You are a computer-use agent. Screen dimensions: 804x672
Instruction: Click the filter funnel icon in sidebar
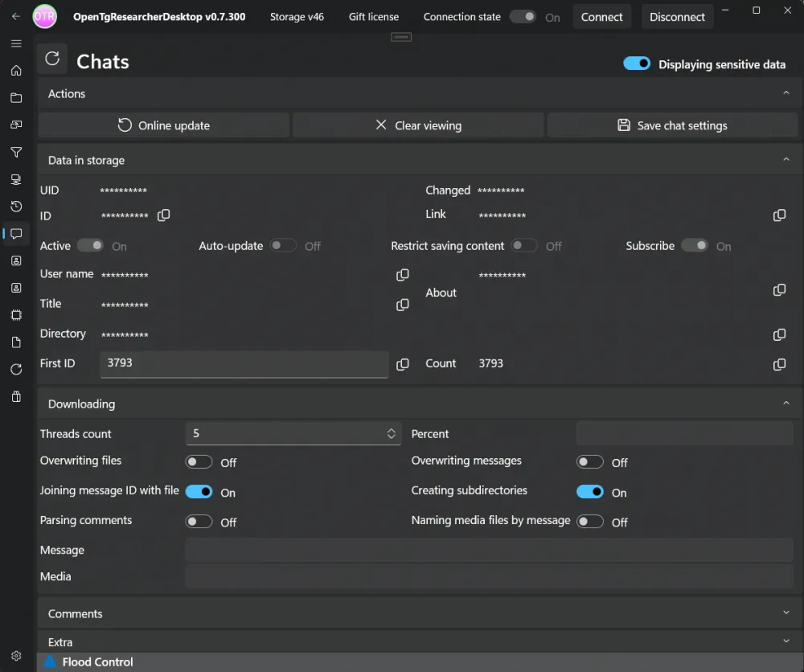click(16, 152)
